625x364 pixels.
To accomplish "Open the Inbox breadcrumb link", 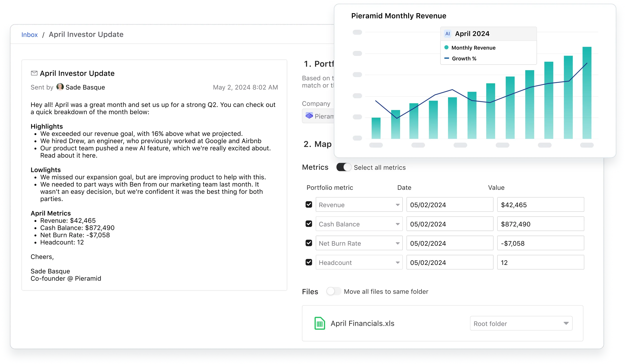I will coord(29,34).
